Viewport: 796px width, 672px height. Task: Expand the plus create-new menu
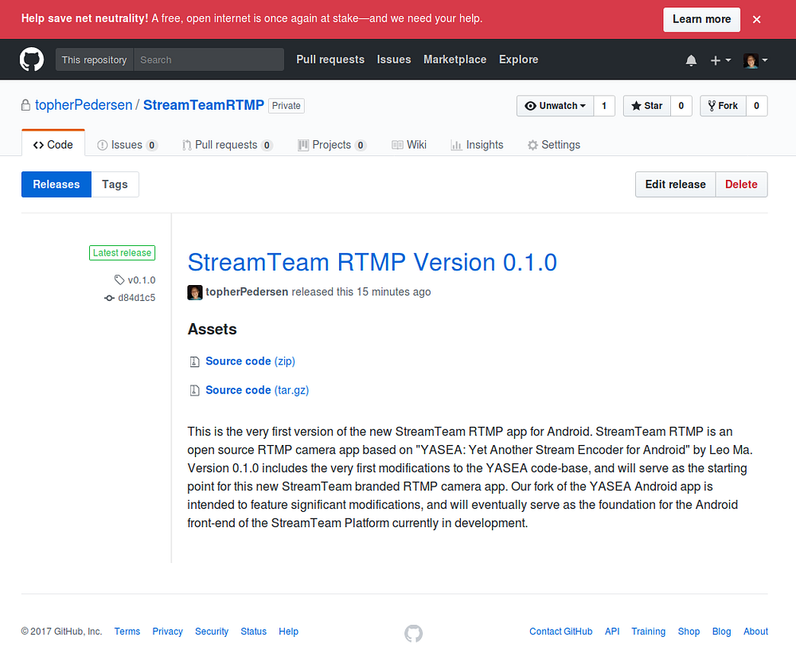(x=720, y=61)
